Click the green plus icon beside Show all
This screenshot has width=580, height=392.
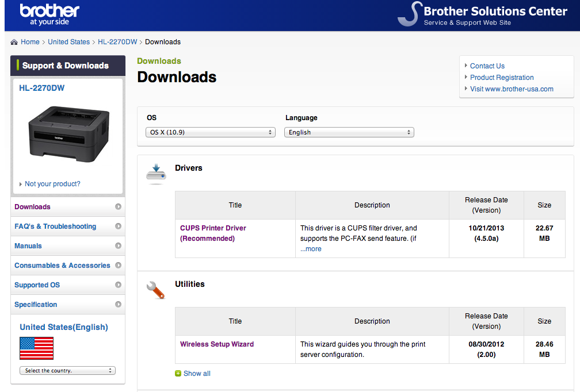(x=178, y=374)
